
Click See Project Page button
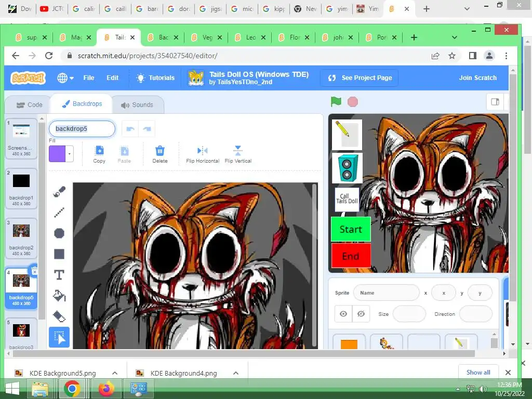pyautogui.click(x=360, y=78)
